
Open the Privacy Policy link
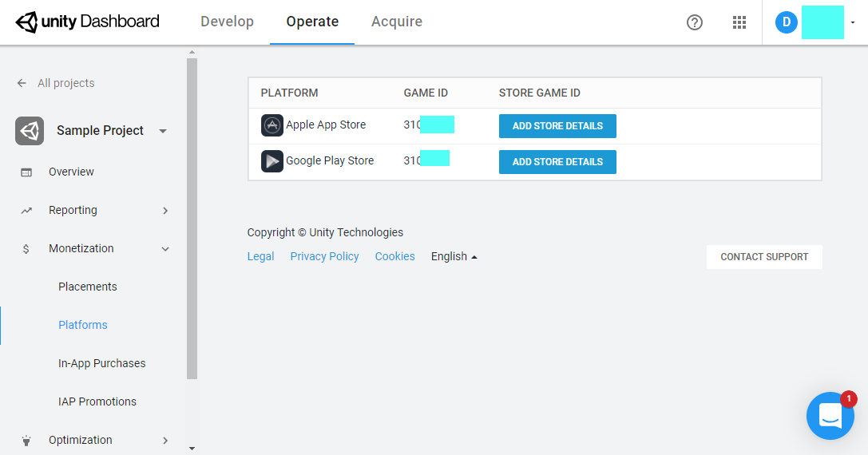324,256
